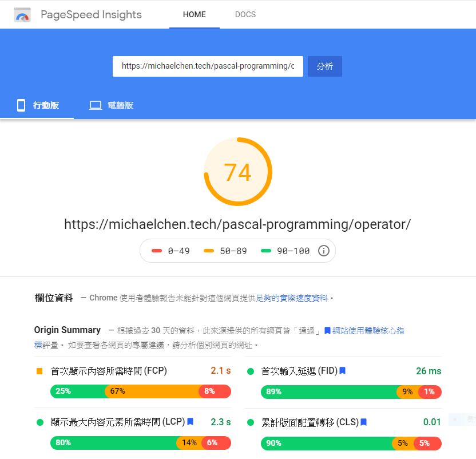Click the LCP green 80% bar segment
The height and width of the screenshot is (459, 476).
pos(113,443)
